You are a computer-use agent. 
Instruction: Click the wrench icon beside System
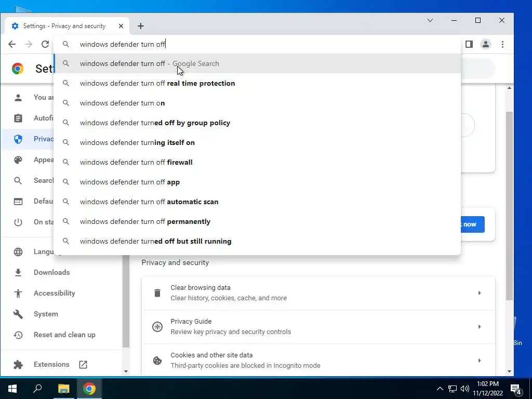[x=18, y=314]
